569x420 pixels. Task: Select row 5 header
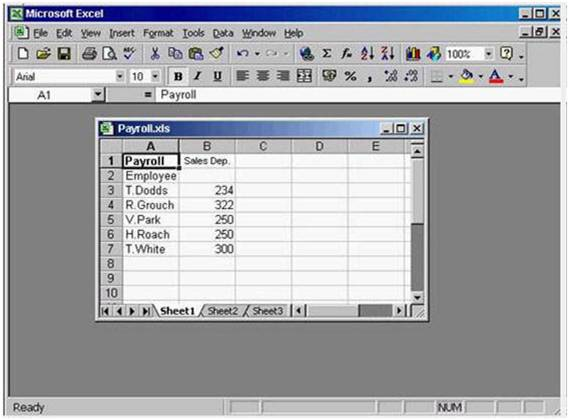111,220
